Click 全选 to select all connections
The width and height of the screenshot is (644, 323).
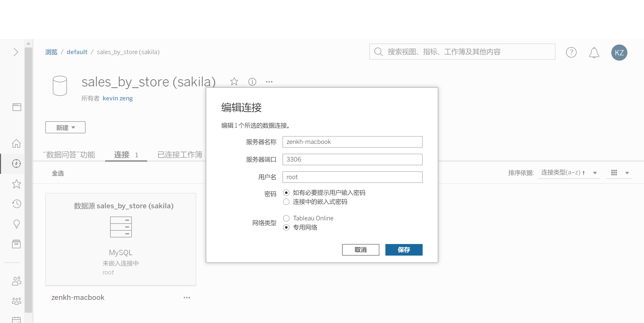[58, 173]
